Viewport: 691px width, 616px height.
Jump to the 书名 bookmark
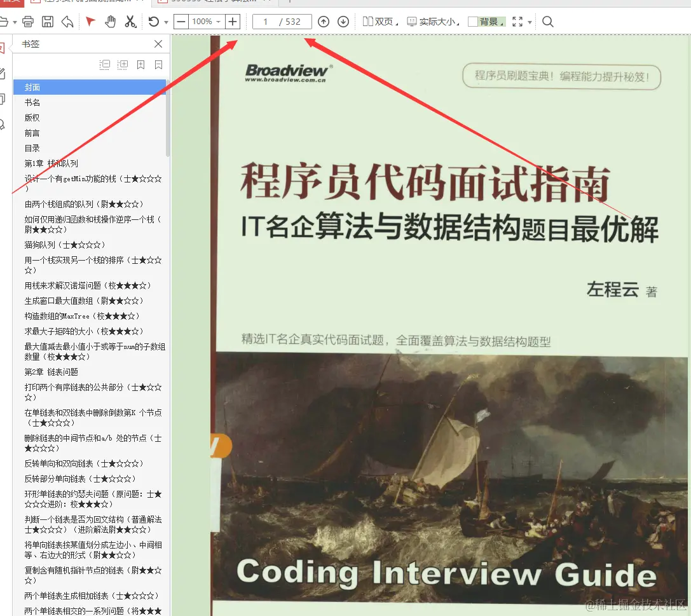pos(32,102)
